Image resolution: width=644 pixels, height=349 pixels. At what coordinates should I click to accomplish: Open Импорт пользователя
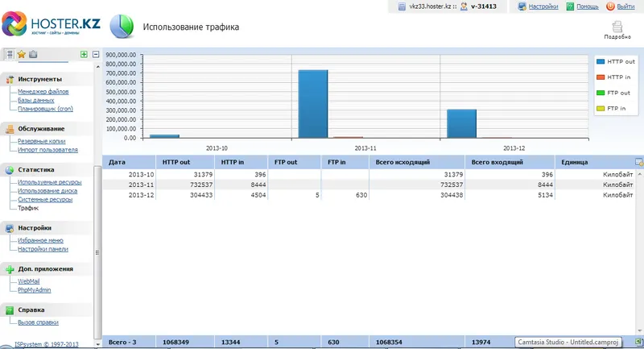(x=47, y=150)
